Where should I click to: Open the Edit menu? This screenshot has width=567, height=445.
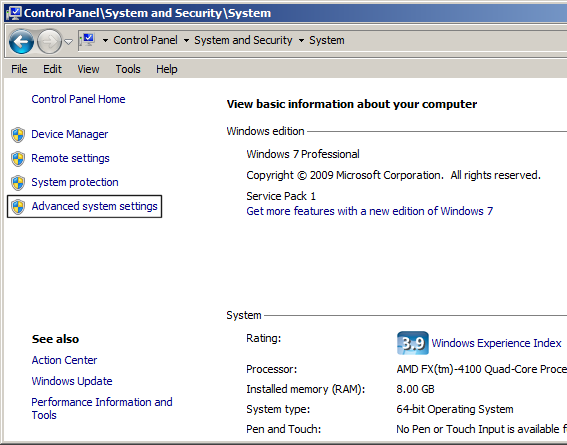(x=52, y=69)
